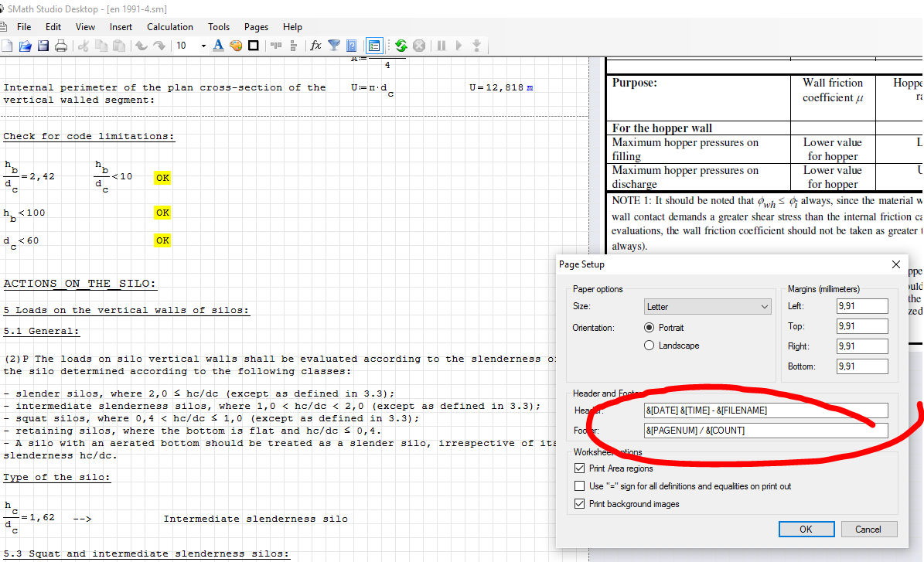The image size is (924, 562).
Task: Toggle Print background images checkbox
Action: coord(580,504)
